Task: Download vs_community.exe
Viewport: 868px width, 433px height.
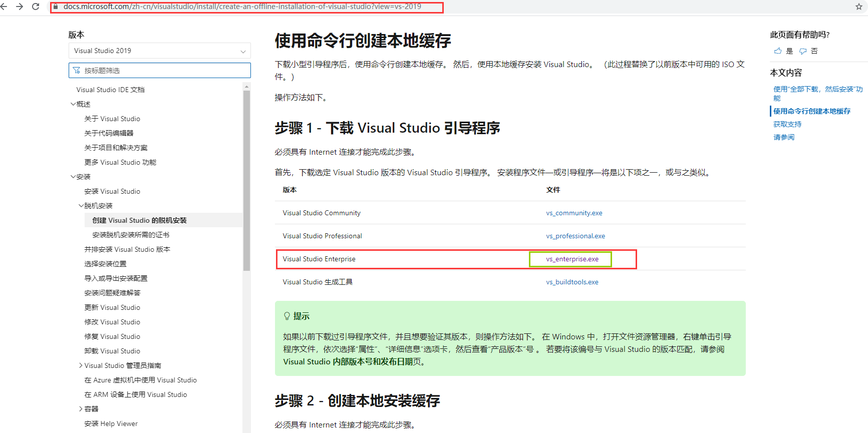Action: click(x=574, y=213)
